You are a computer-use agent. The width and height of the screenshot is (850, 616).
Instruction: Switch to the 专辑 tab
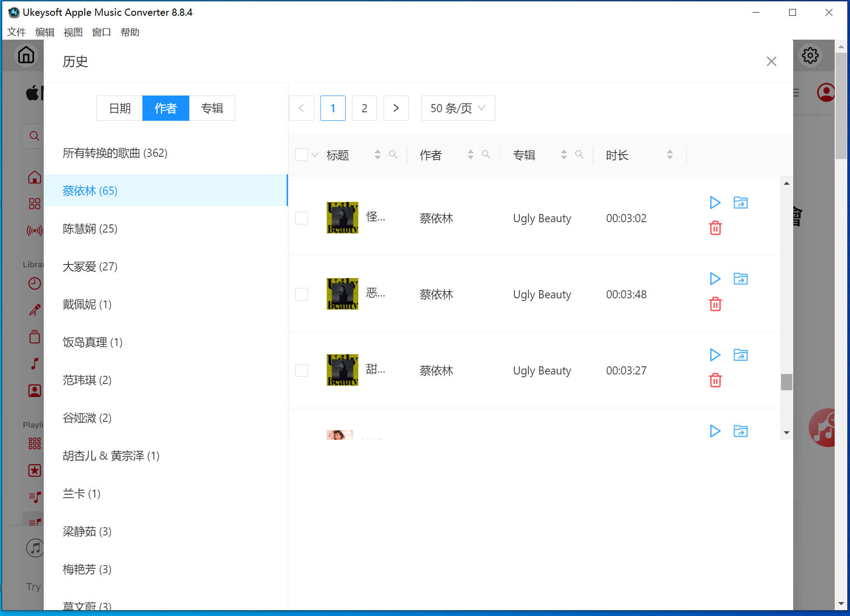[212, 108]
